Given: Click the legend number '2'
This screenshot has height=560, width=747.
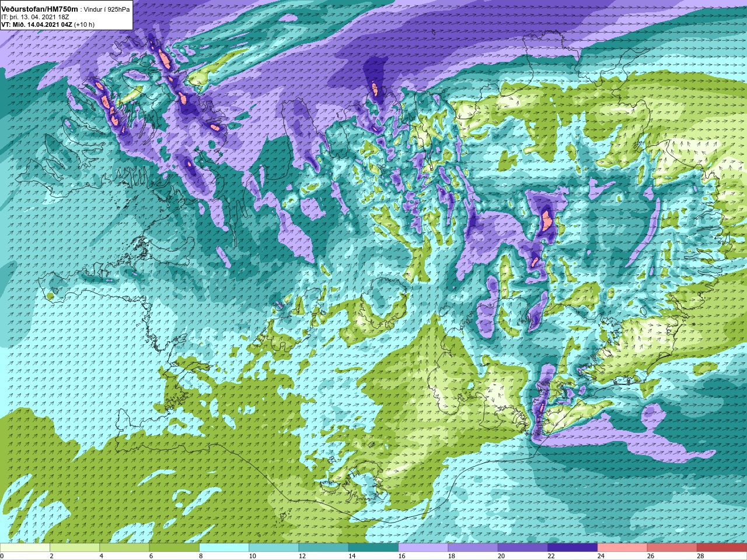Looking at the screenshot, I should tap(52, 556).
